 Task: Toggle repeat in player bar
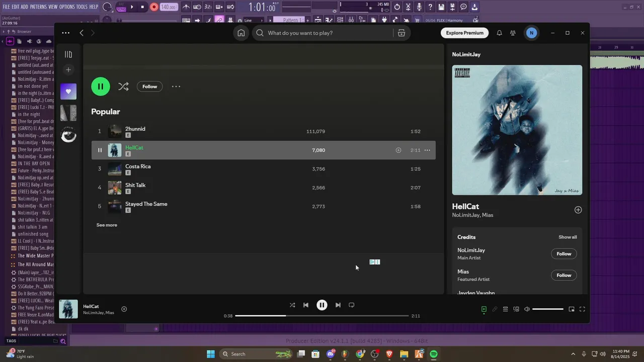coord(352,305)
